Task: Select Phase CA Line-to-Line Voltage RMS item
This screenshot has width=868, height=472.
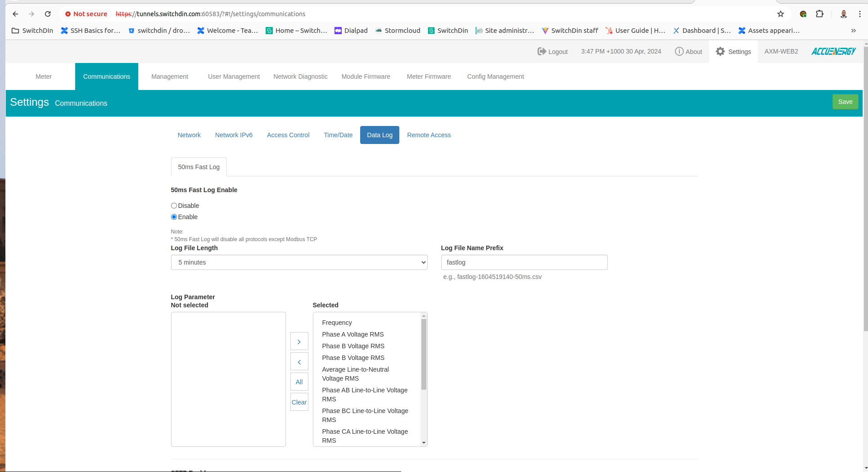Action: point(365,436)
